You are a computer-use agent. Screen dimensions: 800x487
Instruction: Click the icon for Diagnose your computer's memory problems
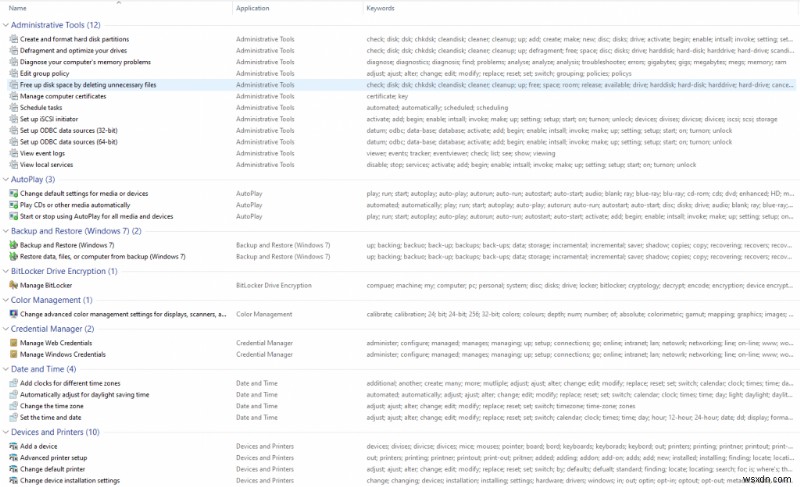click(14, 62)
